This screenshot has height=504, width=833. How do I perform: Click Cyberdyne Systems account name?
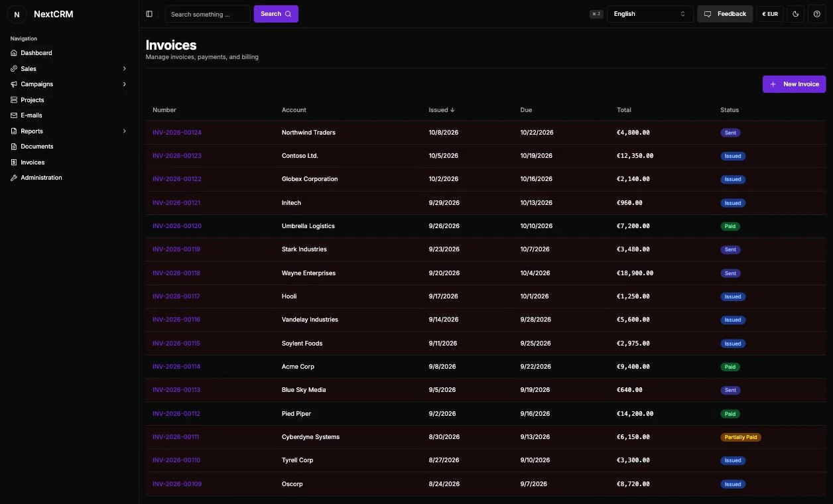coord(310,437)
